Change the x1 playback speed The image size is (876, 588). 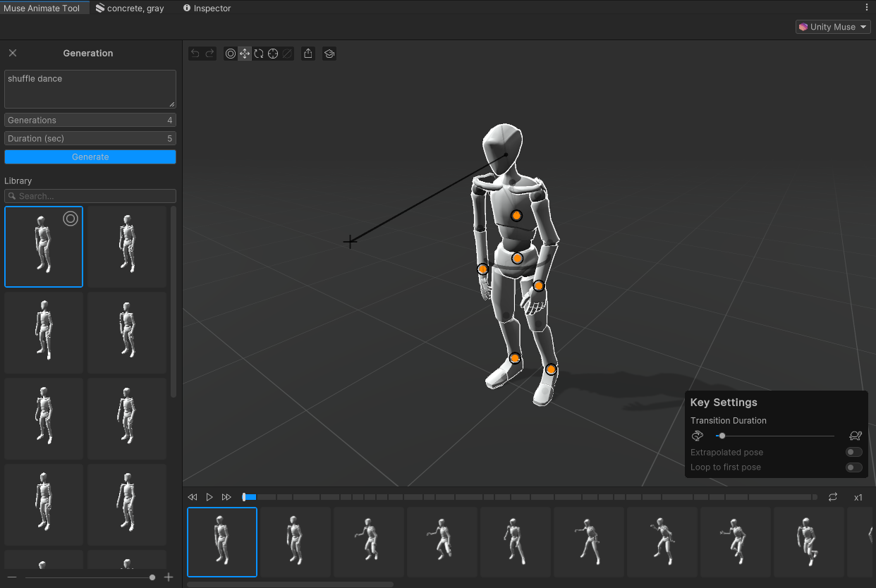858,498
